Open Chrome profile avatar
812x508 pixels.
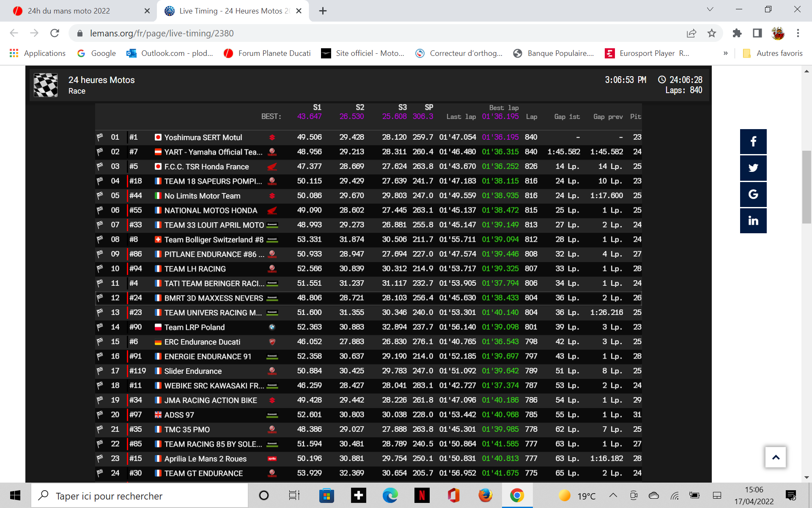(778, 33)
